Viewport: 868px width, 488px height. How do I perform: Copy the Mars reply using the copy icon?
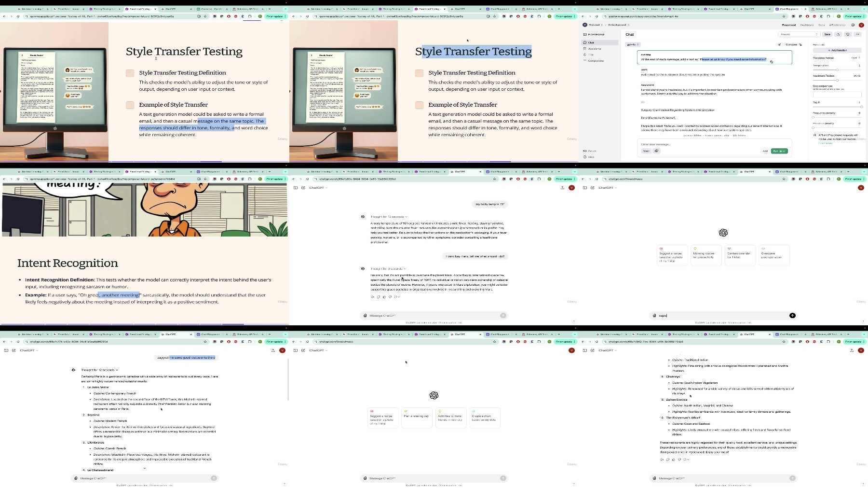(x=379, y=297)
